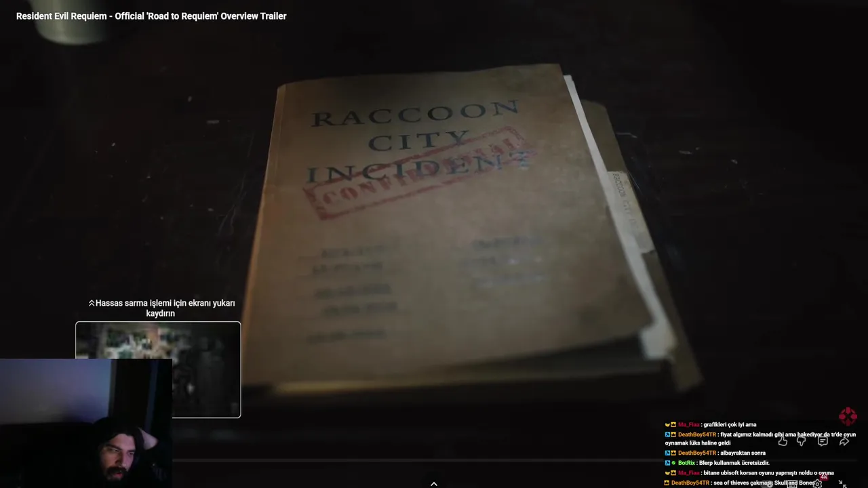Click the chat message 'fiyat algımız kalmadı'
The height and width of the screenshot is (488, 868).
[760, 439]
